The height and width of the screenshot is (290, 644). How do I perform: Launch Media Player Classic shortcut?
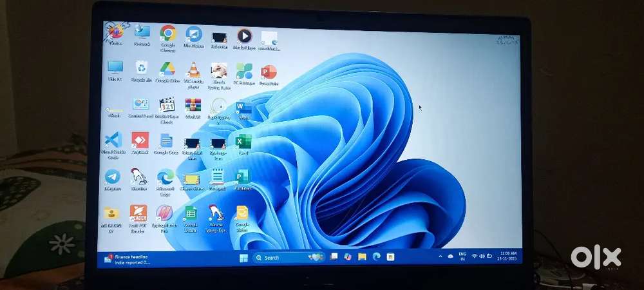[167, 110]
